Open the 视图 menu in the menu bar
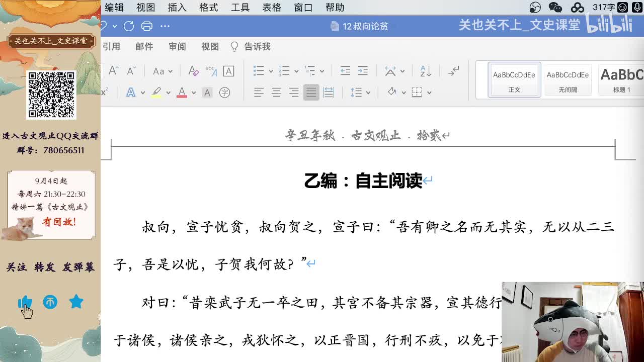This screenshot has height=362, width=644. tap(145, 8)
